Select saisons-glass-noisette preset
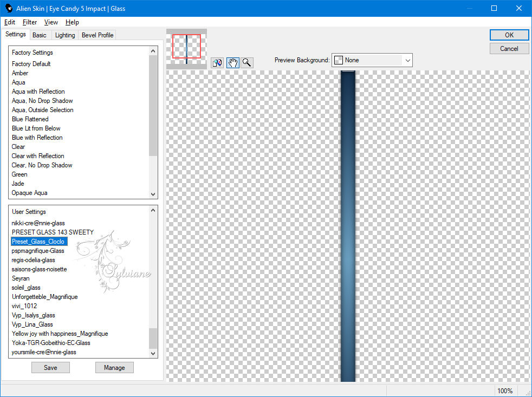Screen dimensions: 532x397 click(39, 269)
